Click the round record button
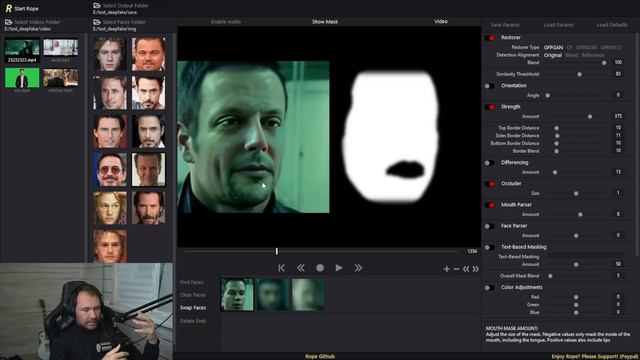 [320, 268]
